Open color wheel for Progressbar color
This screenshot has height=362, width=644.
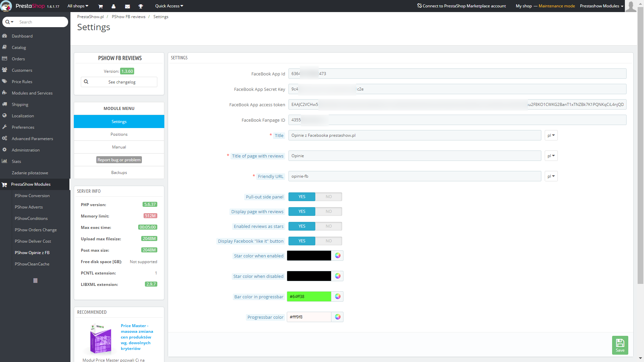coord(337,317)
